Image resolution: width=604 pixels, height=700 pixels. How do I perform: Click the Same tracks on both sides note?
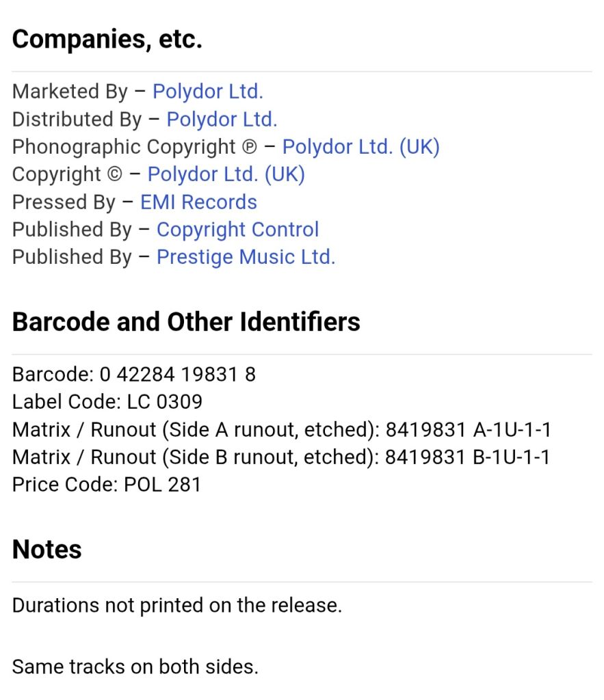[135, 667]
